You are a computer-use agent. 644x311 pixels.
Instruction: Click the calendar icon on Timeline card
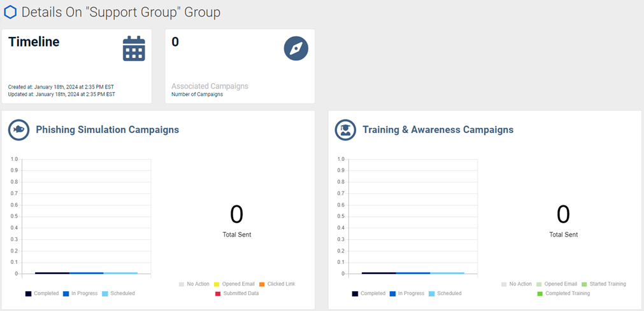click(134, 48)
